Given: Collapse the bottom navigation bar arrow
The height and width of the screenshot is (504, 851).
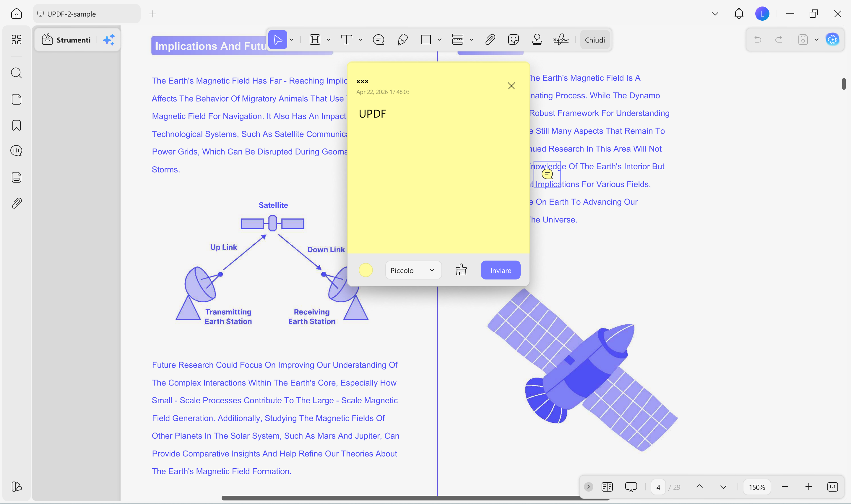Looking at the screenshot, I should [x=588, y=487].
